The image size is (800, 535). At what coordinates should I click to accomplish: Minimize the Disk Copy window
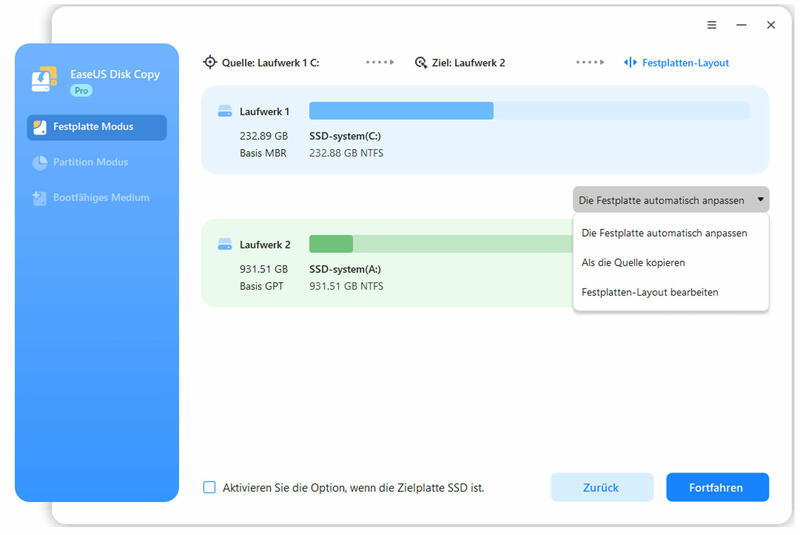pyautogui.click(x=741, y=25)
